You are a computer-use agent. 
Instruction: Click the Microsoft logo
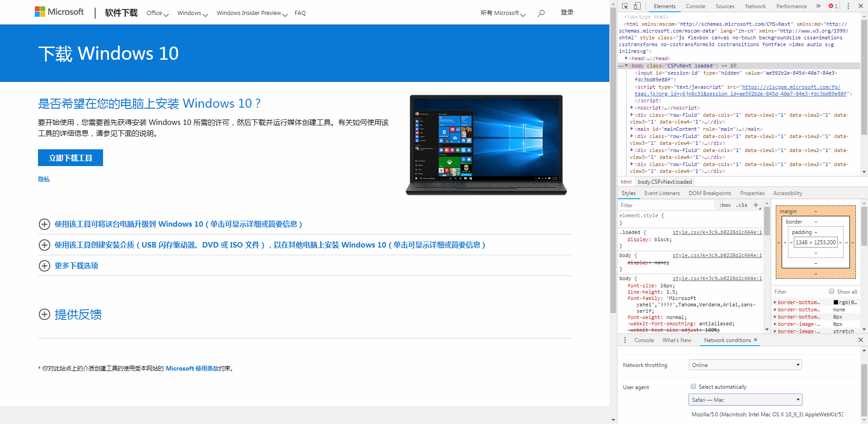coord(59,12)
